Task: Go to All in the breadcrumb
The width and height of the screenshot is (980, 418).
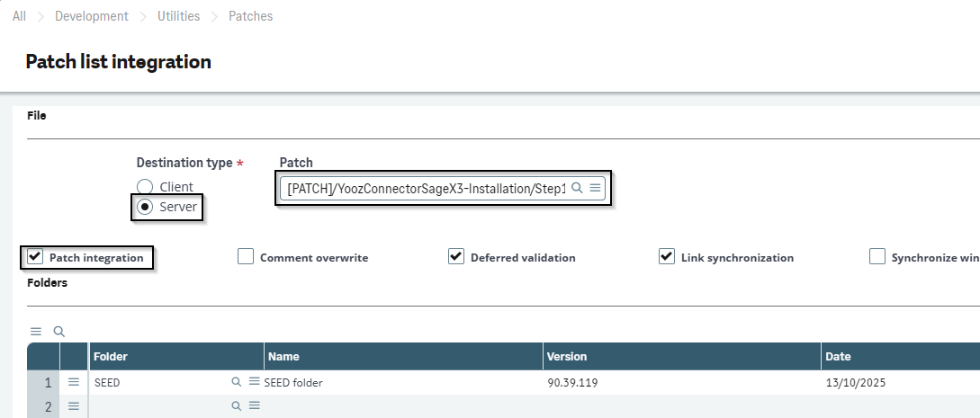Action: coord(20,16)
